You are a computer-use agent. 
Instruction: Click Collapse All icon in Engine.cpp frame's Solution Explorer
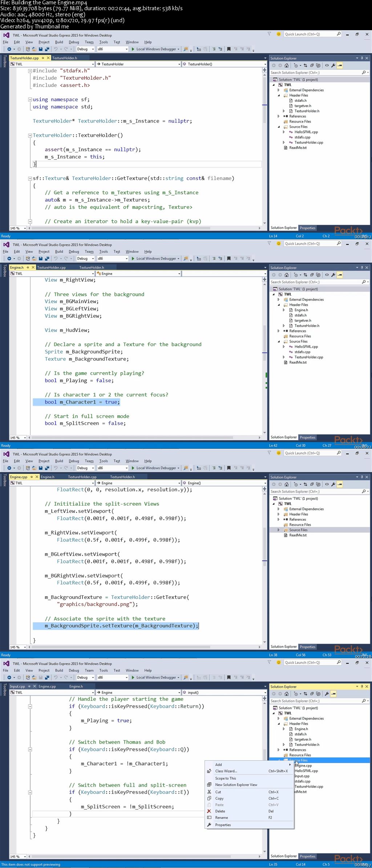pos(312,484)
